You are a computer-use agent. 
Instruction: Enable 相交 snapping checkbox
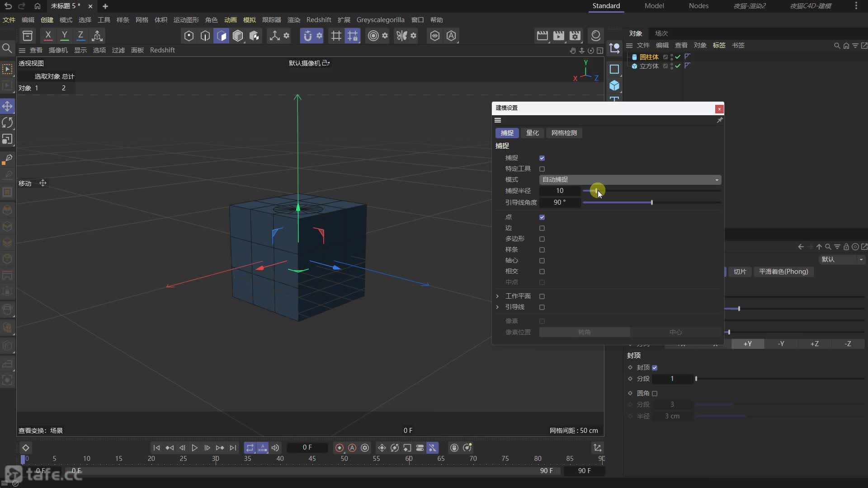[x=542, y=272]
